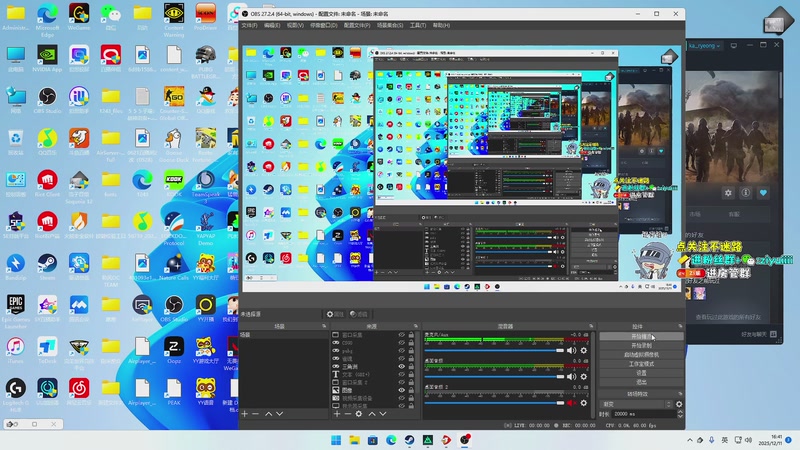This screenshot has height=450, width=800.
Task: Toggle visibility of 文本 (GDI+) source
Action: coord(402,374)
